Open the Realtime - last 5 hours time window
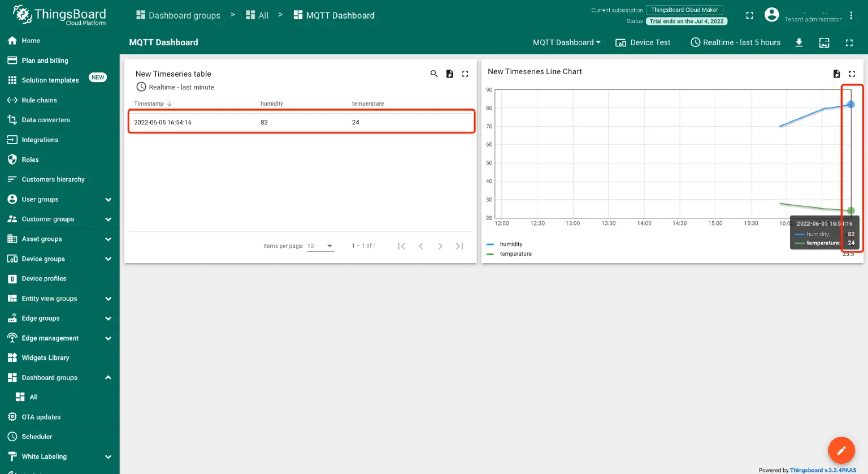This screenshot has height=474, width=868. 735,42
